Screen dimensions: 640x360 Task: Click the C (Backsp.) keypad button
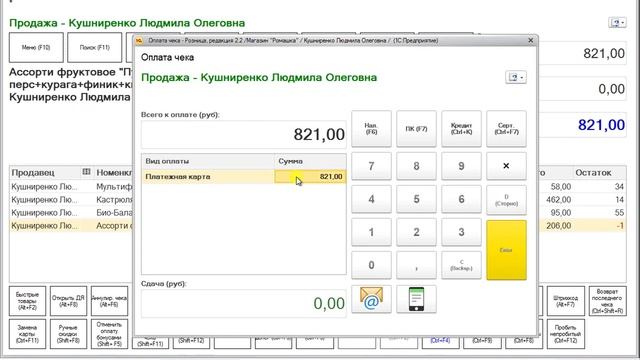(x=461, y=265)
